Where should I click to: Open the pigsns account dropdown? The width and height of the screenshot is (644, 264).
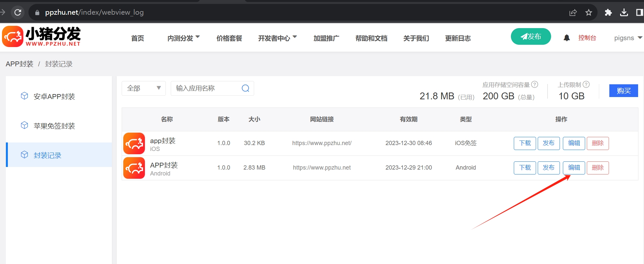(628, 38)
